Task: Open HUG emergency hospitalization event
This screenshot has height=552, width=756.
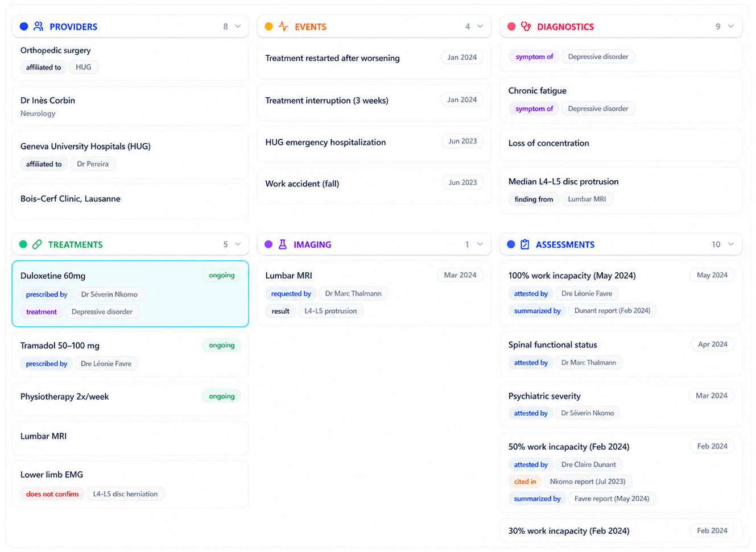Action: click(x=374, y=144)
